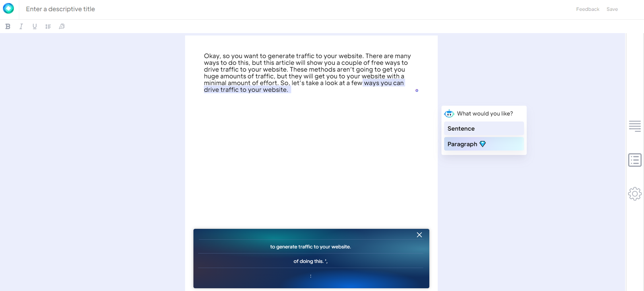Viewport: 644px width, 291px height.
Task: Select the colon suggestion row
Action: [311, 276]
